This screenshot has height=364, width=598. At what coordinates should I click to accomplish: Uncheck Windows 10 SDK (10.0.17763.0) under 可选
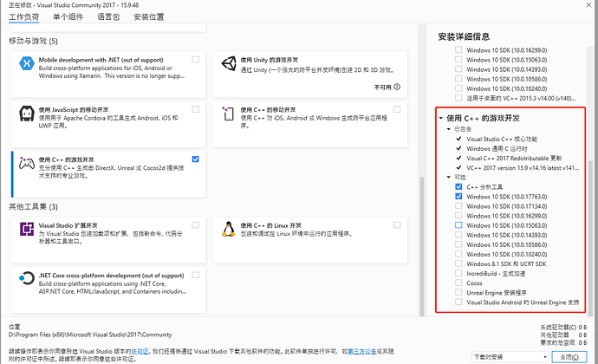[x=458, y=196]
